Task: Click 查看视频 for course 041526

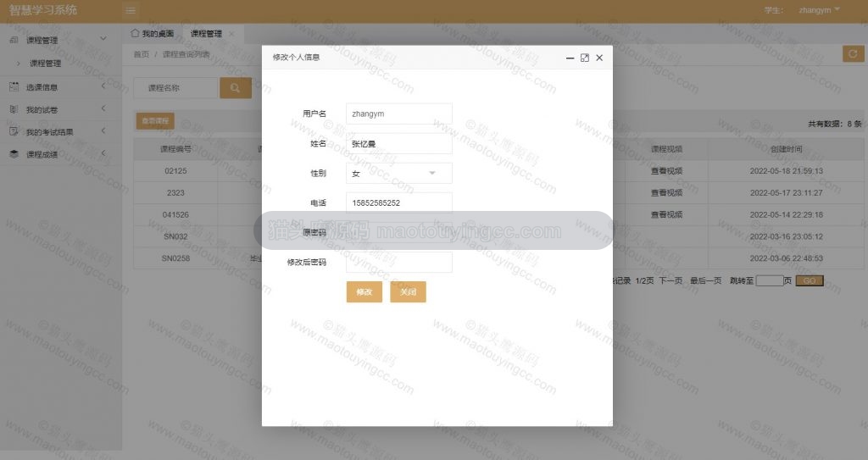Action: [x=666, y=215]
